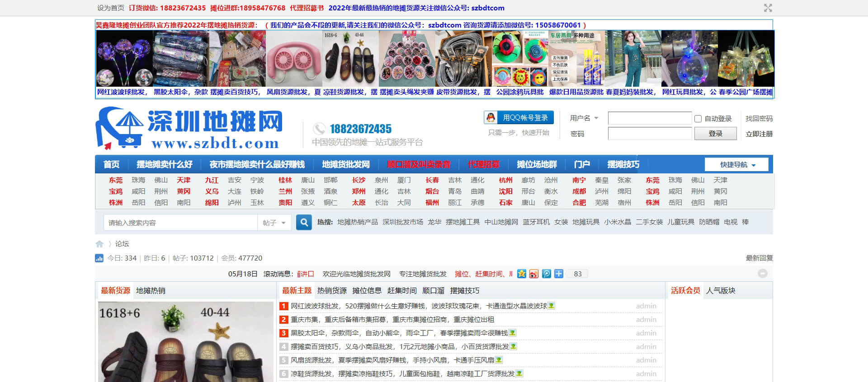Click the image attachment icon on post 4

tap(513, 347)
